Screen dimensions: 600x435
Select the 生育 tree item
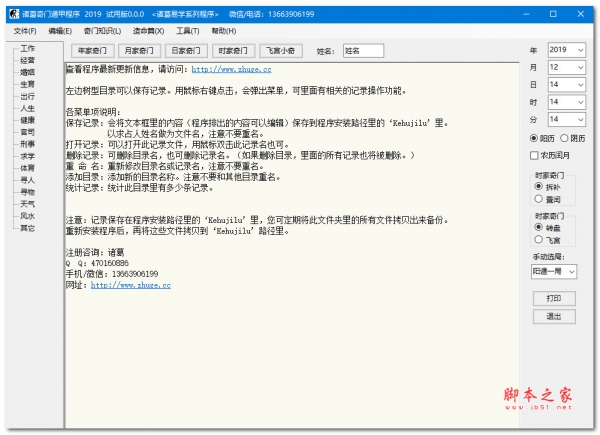click(x=28, y=84)
